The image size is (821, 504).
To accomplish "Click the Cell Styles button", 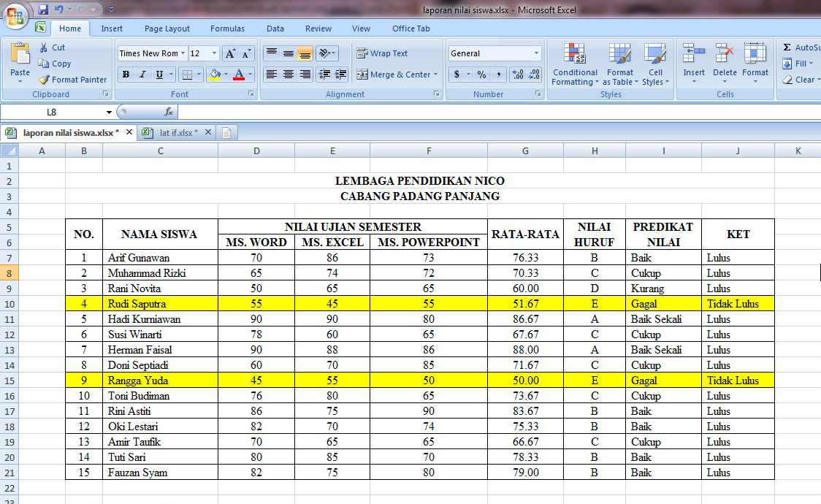I will [655, 65].
